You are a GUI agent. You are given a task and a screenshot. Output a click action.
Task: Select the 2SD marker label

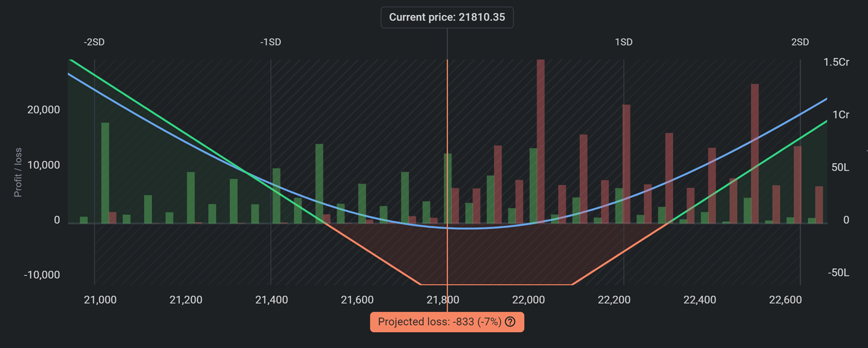(800, 42)
